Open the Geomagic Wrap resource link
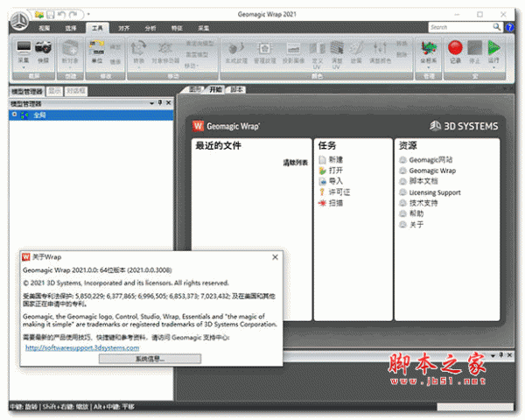Image resolution: width=525 pixels, height=420 pixels. pos(432,171)
